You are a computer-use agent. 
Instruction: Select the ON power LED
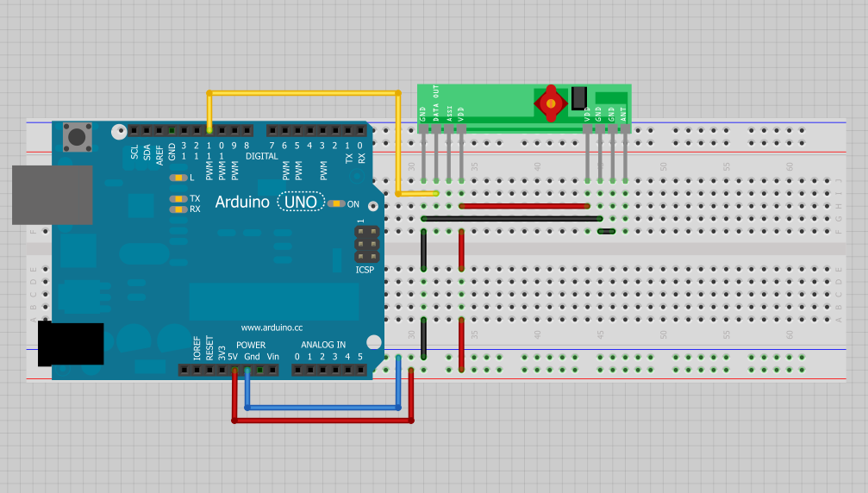tap(336, 203)
